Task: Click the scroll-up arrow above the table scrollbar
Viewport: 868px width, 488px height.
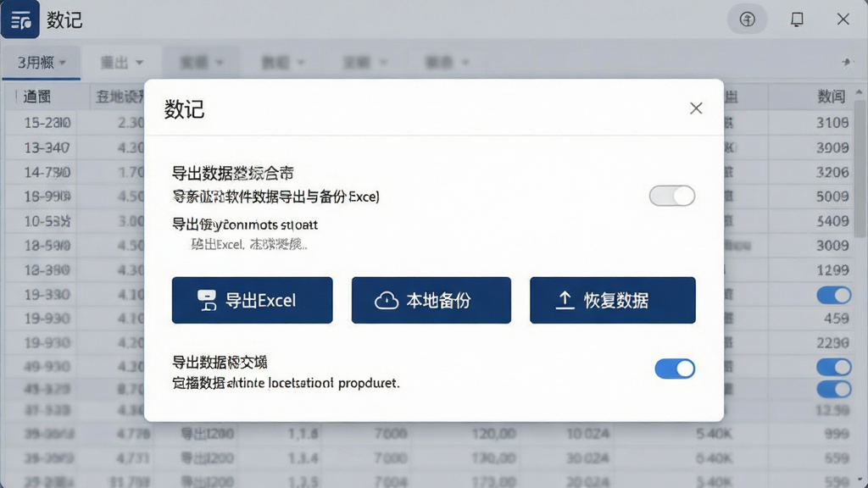Action: pyautogui.click(x=859, y=91)
